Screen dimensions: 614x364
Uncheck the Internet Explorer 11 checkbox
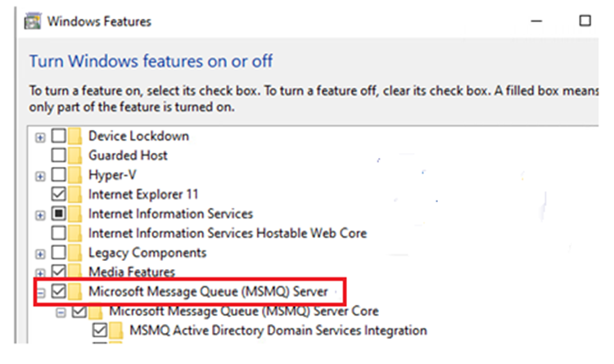(59, 194)
